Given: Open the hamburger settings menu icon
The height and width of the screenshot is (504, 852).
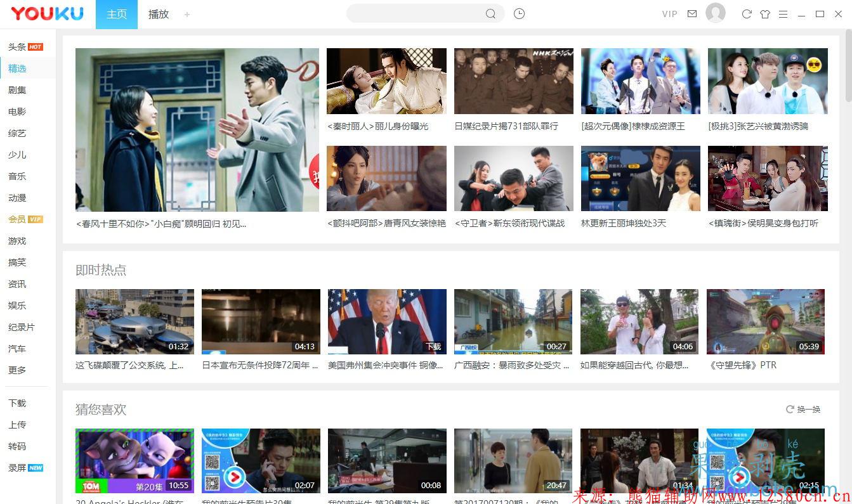Looking at the screenshot, I should click(x=783, y=13).
